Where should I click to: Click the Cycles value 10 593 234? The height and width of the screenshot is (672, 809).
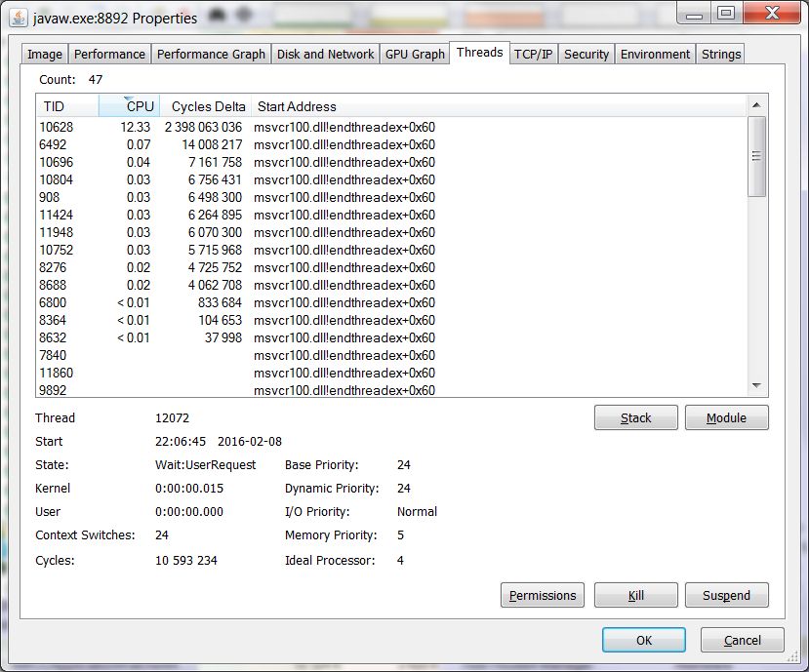(x=186, y=560)
